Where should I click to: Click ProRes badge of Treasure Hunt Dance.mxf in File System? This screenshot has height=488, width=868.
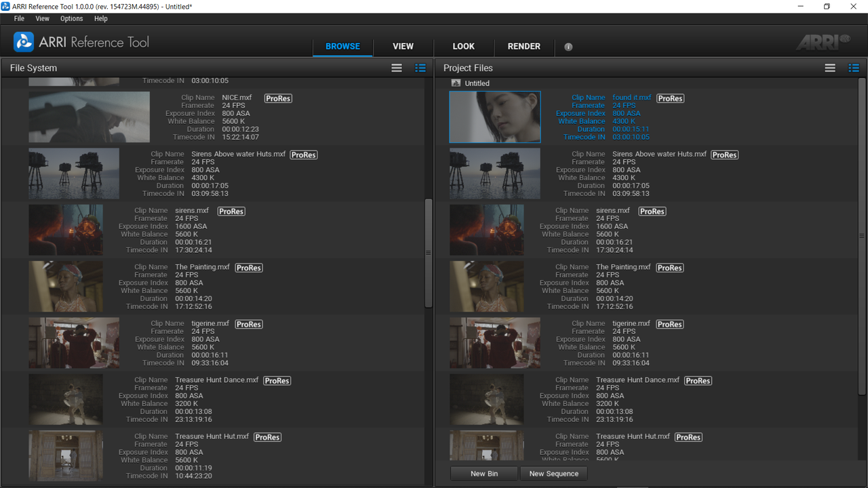[x=277, y=381]
